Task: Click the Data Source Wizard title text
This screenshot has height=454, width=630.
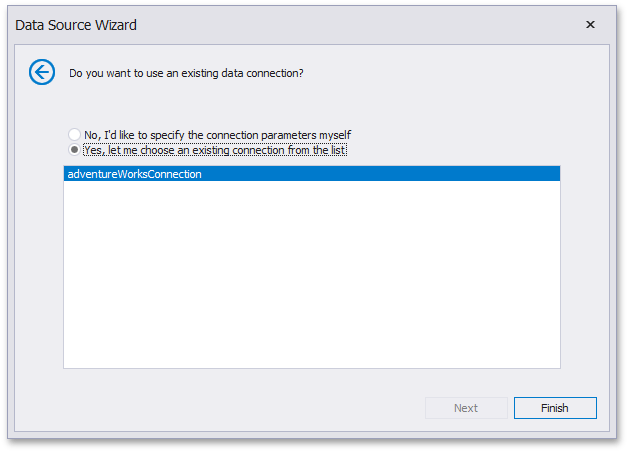Action: coord(76,25)
